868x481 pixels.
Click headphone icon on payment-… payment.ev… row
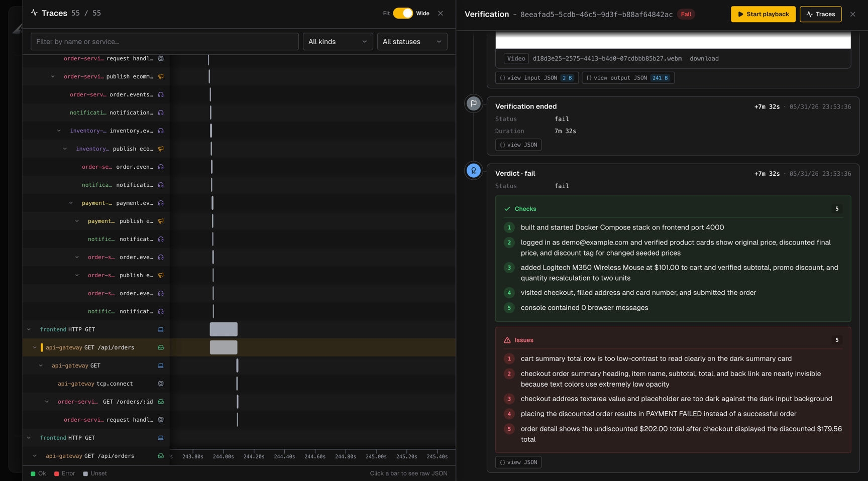161,203
